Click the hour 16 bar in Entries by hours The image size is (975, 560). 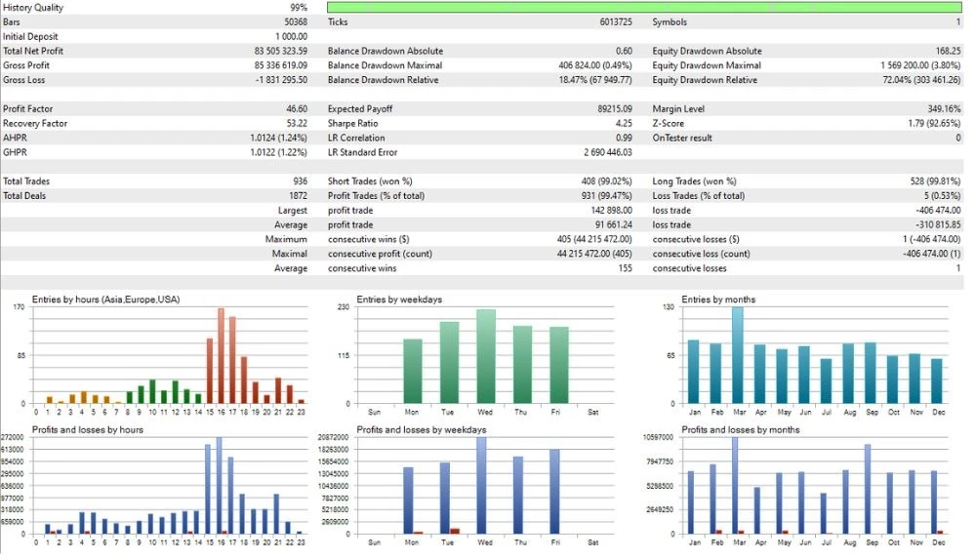click(x=221, y=355)
